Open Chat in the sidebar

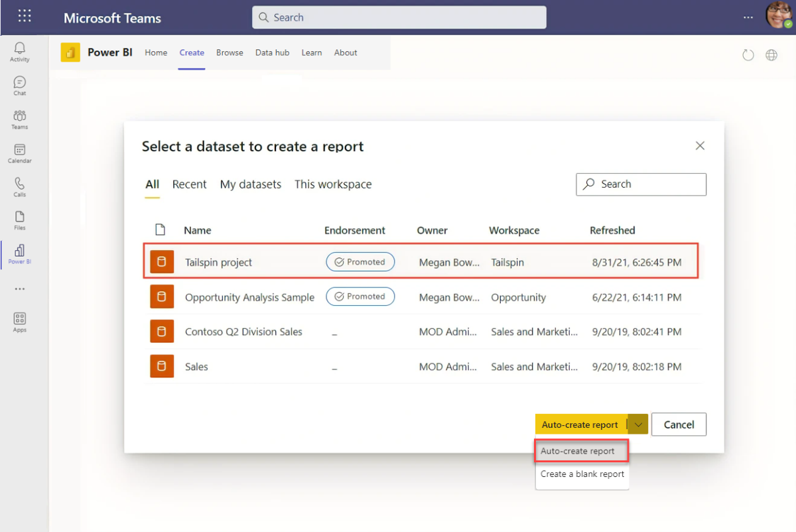click(20, 86)
